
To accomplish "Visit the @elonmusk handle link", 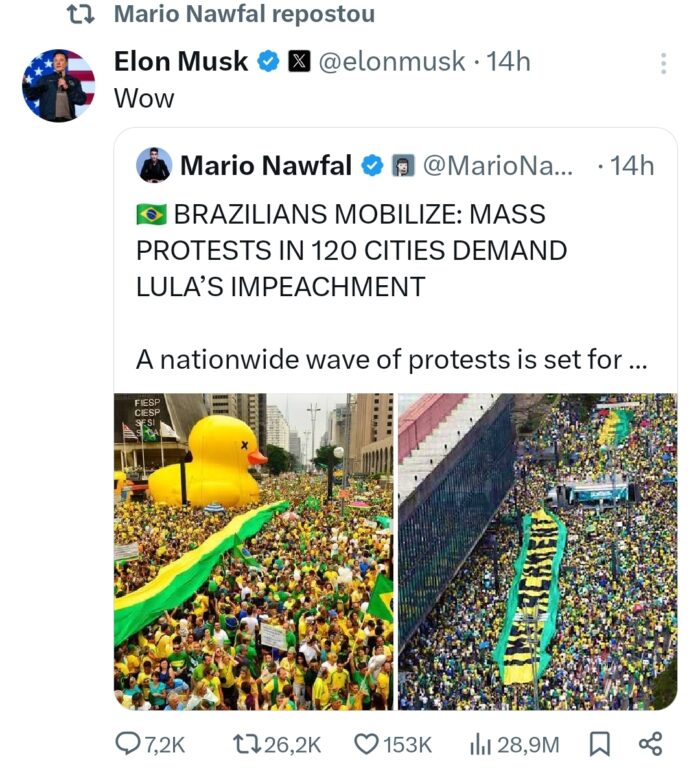I will (392, 62).
